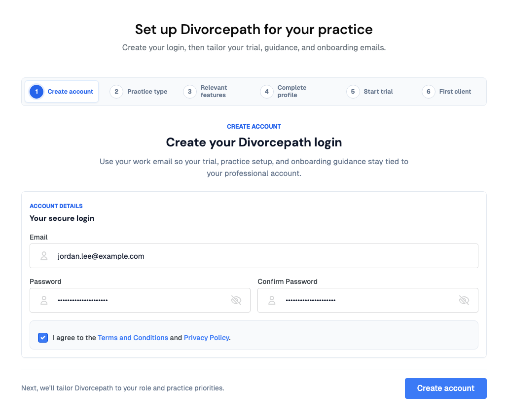Screen dimensions: 508x420
Task: Select the Create account step tab
Action: tap(62, 92)
